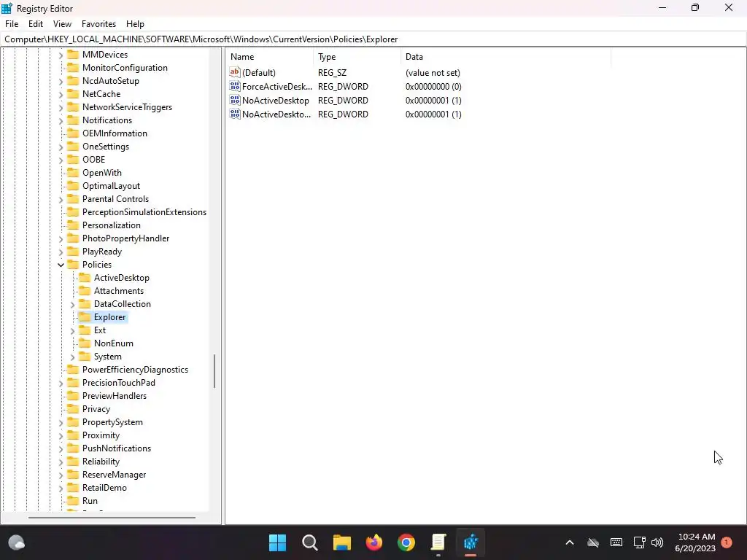Select the PreviewHandlers key
Viewport: 747px width, 560px height.
tap(115, 396)
